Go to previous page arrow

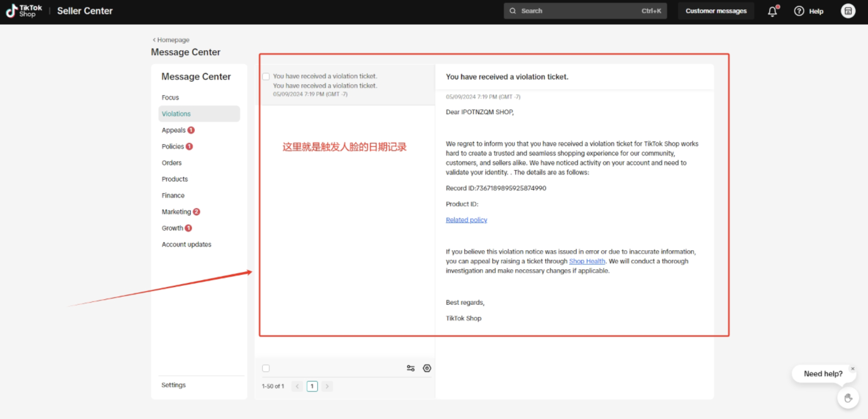pyautogui.click(x=297, y=386)
